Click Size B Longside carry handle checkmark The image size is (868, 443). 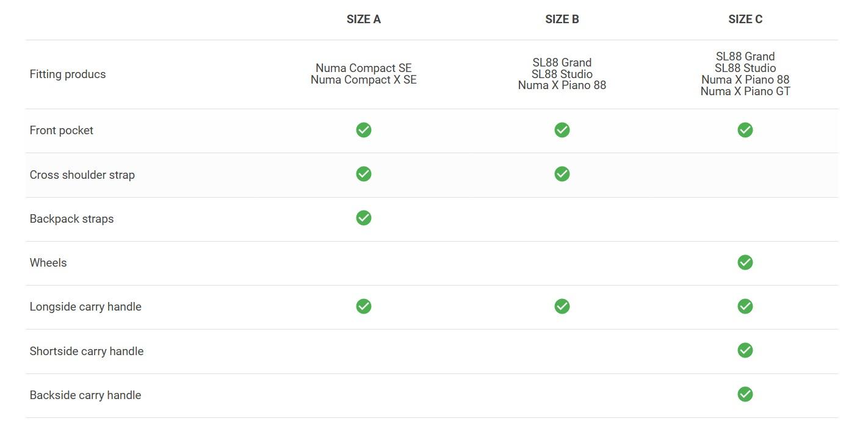(562, 306)
